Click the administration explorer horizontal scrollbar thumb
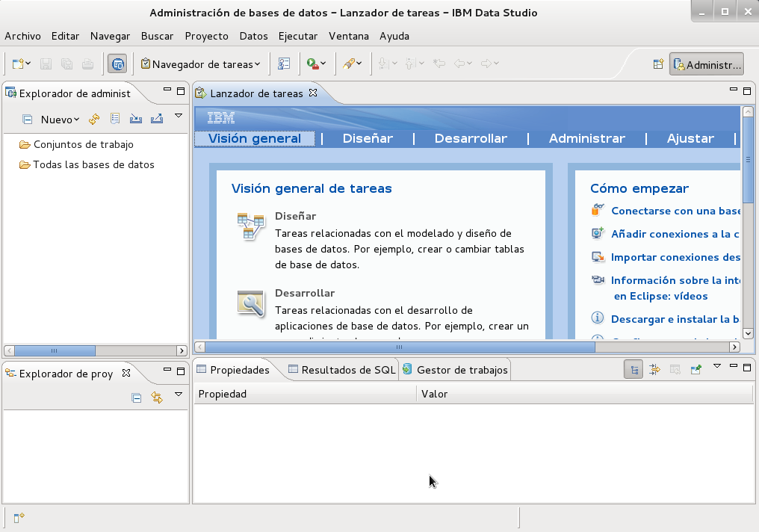Screen dimensions: 759x532 coord(55,350)
